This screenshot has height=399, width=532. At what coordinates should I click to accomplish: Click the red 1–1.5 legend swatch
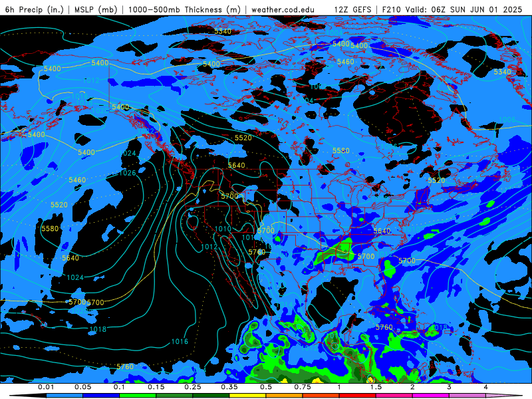tap(358, 396)
